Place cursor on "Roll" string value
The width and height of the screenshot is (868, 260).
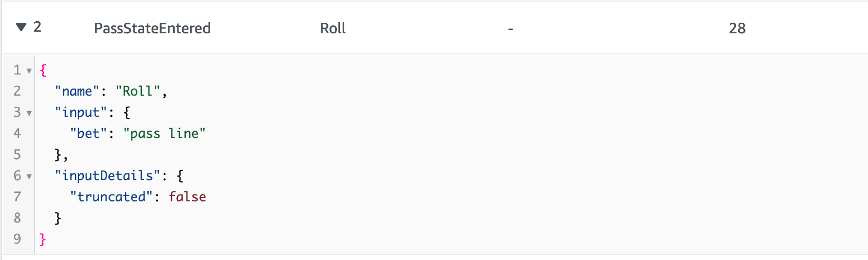pyautogui.click(x=138, y=91)
